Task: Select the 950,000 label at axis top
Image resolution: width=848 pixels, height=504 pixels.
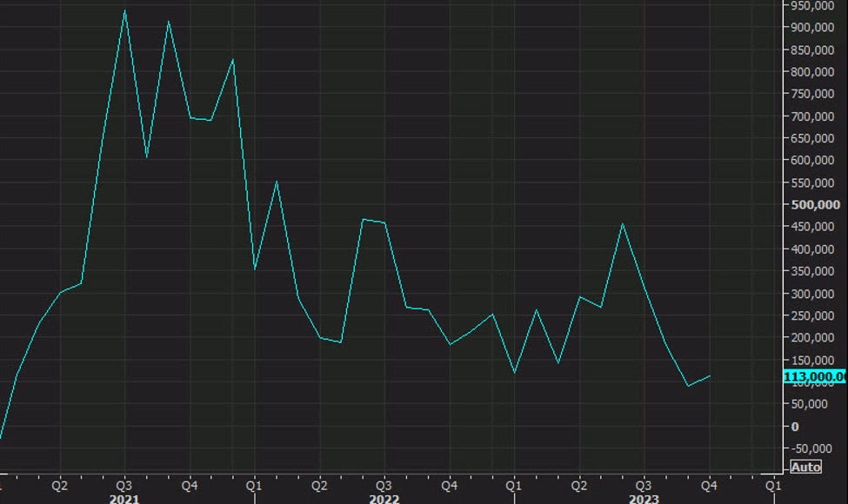Action: coord(812,7)
